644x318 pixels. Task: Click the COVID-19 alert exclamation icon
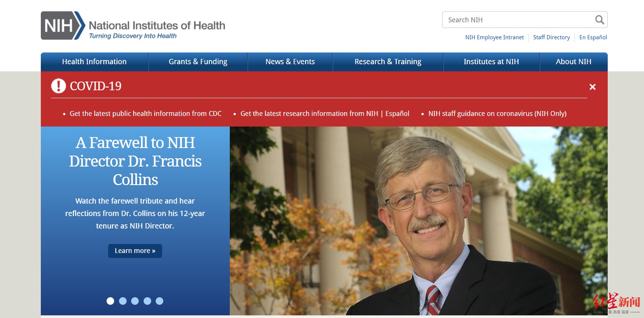click(x=59, y=86)
